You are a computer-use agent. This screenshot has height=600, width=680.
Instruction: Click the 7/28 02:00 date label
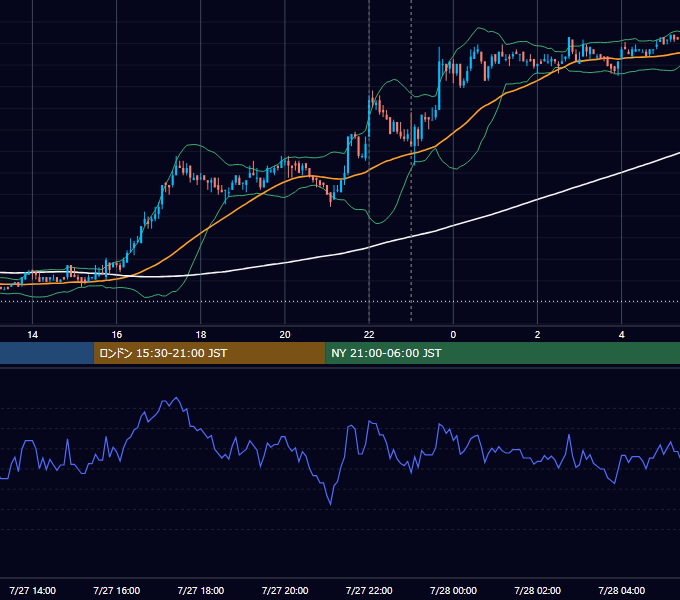click(537, 590)
